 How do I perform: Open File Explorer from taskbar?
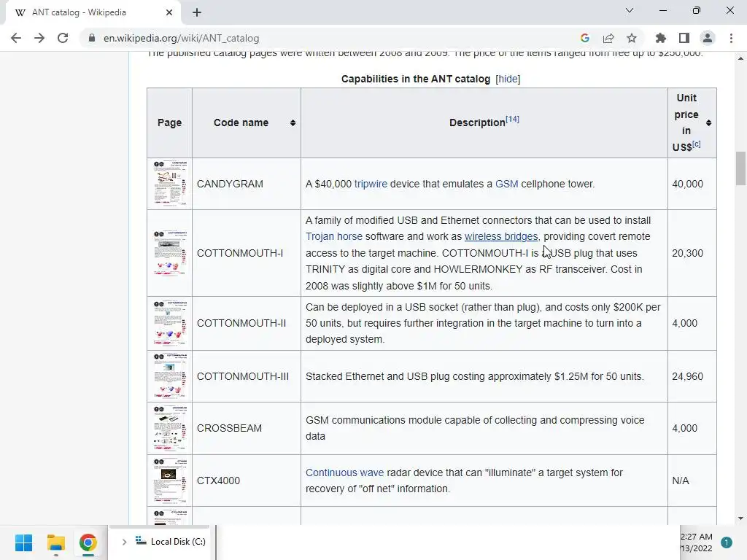[55, 542]
